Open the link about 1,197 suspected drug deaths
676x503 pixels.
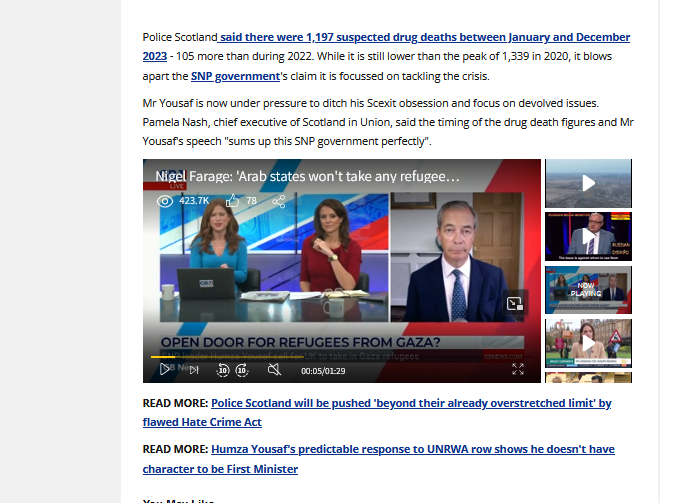click(386, 47)
